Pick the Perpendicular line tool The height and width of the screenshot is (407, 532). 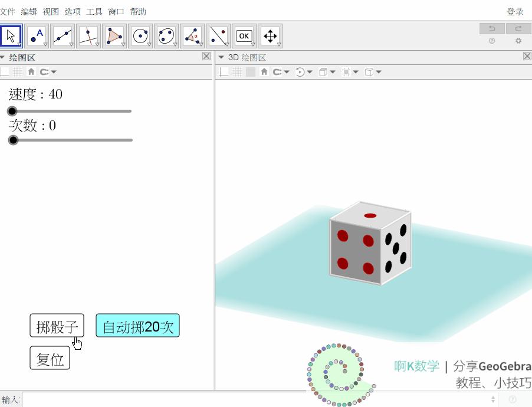[88, 36]
